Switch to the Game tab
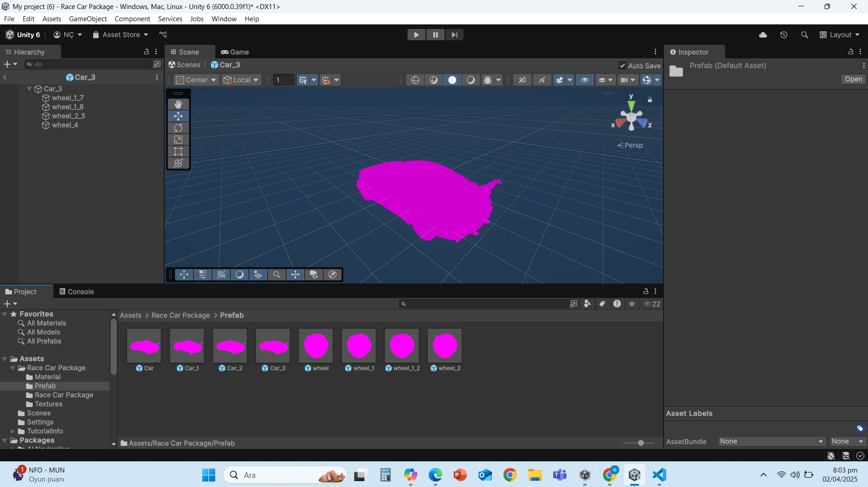 [235, 52]
